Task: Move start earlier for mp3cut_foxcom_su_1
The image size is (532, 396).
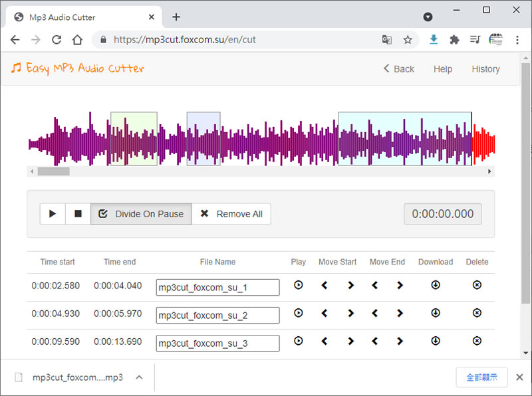Action: [325, 285]
